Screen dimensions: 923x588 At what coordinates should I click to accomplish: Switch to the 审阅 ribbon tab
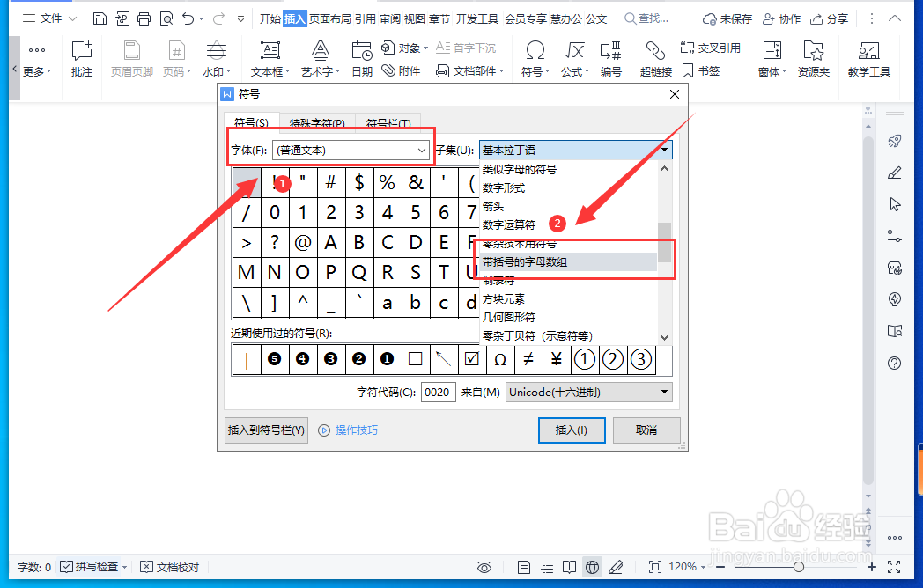[389, 18]
